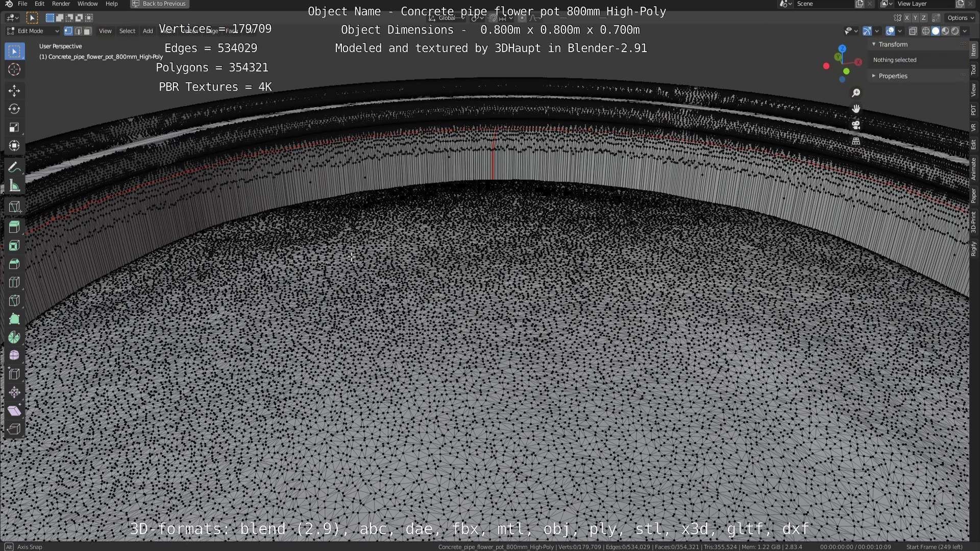Activate the Annotate pencil tool
This screenshot has height=551, width=980.
coord(14,168)
